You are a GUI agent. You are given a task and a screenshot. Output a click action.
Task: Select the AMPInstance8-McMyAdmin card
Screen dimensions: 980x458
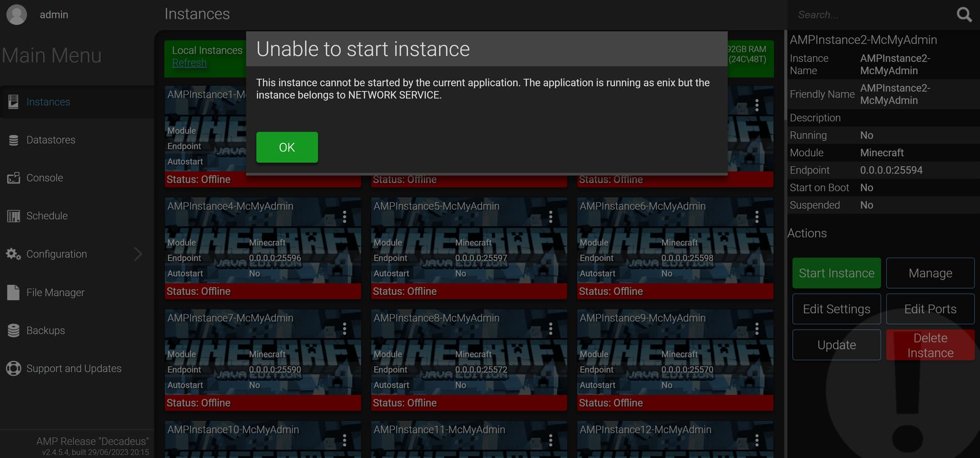click(x=469, y=360)
